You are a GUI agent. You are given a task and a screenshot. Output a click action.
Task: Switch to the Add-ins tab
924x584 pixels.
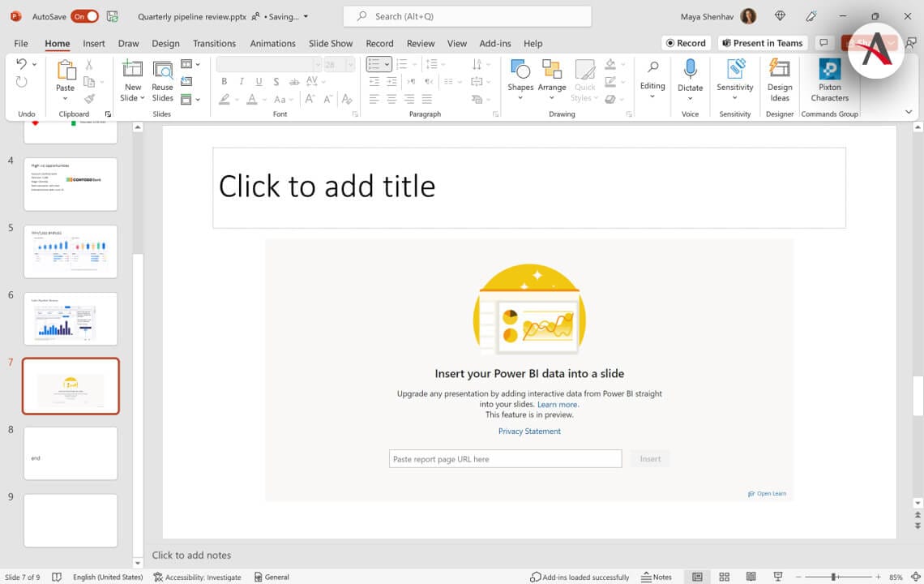point(495,43)
